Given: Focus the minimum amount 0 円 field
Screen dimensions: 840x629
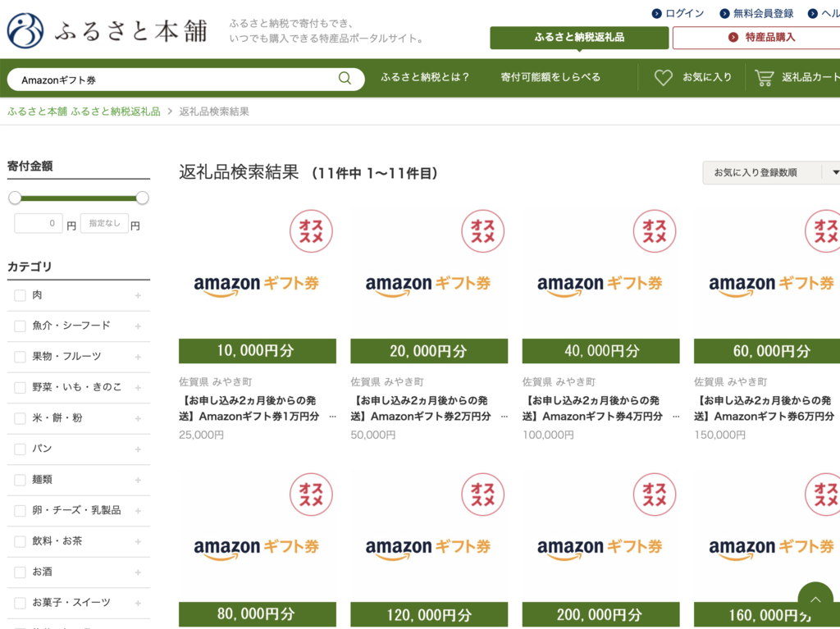Looking at the screenshot, I should point(39,223).
